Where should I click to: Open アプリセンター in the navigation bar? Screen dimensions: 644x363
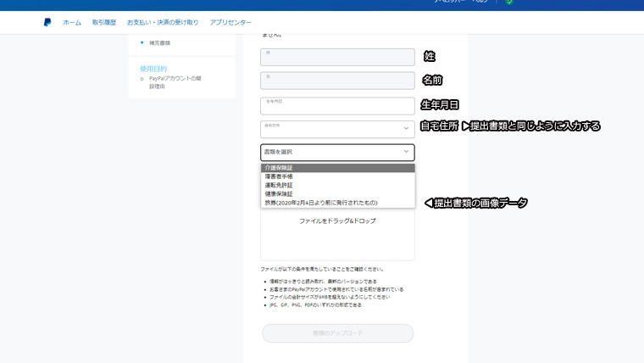[230, 22]
